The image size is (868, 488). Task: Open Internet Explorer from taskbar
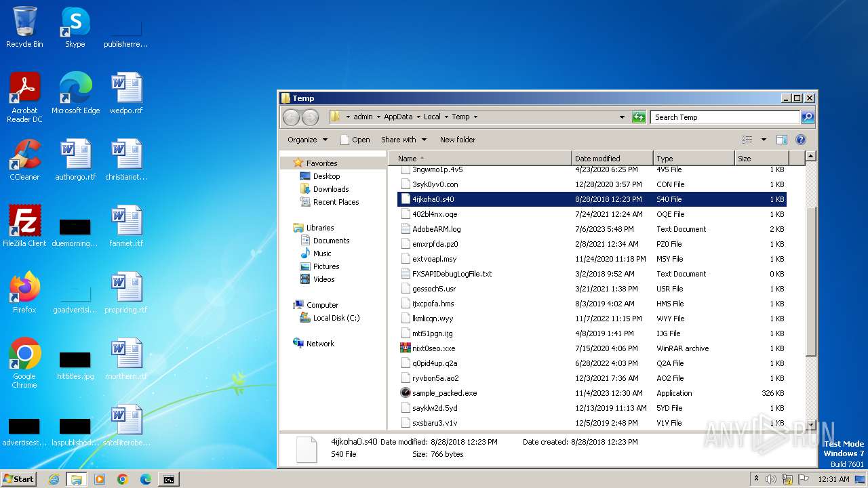(x=54, y=479)
